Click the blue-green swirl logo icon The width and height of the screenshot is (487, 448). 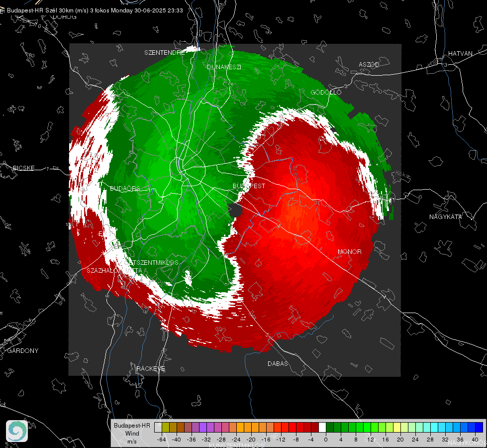click(x=17, y=431)
